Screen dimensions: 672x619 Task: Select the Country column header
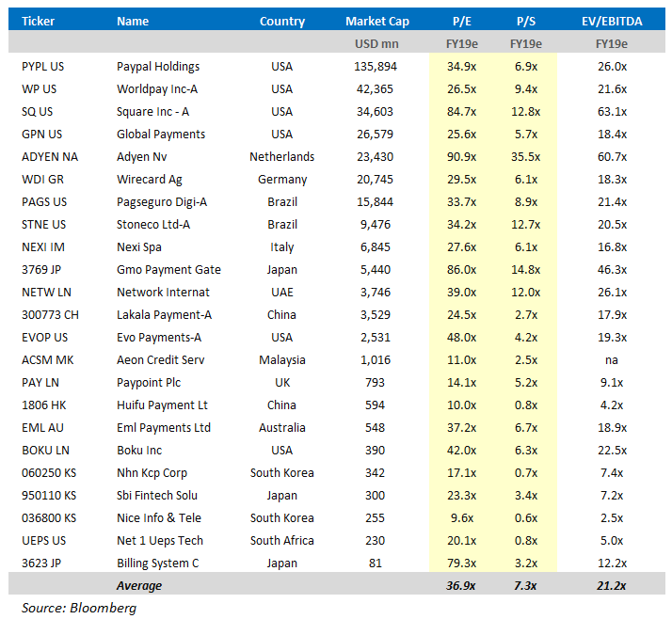282,22
